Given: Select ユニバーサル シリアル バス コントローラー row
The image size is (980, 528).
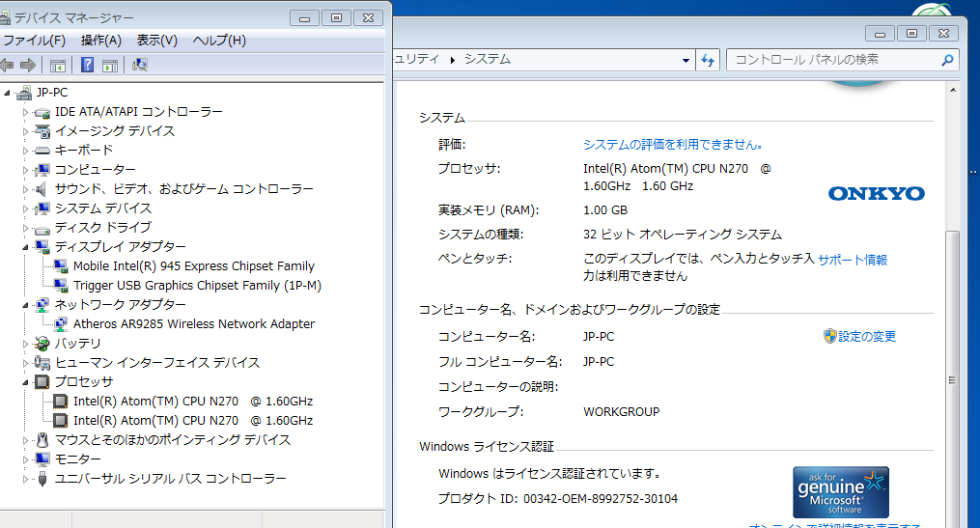Looking at the screenshot, I should tap(170, 479).
